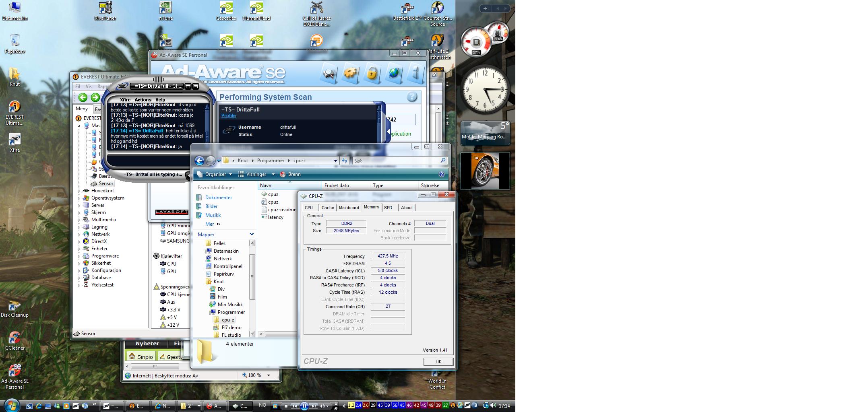This screenshot has width=868, height=412.
Task: Click Ad-Aware info 'i' icon
Action: click(x=416, y=74)
